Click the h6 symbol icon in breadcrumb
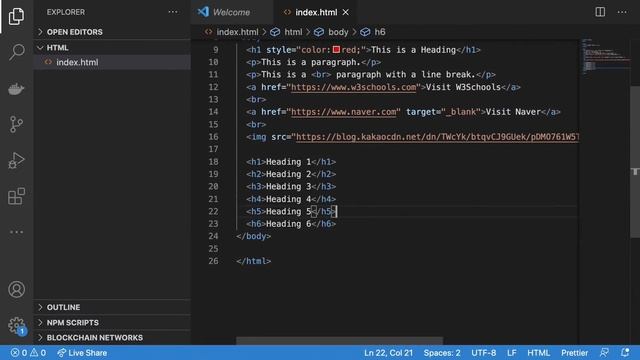This screenshot has height=360, width=640. click(365, 32)
